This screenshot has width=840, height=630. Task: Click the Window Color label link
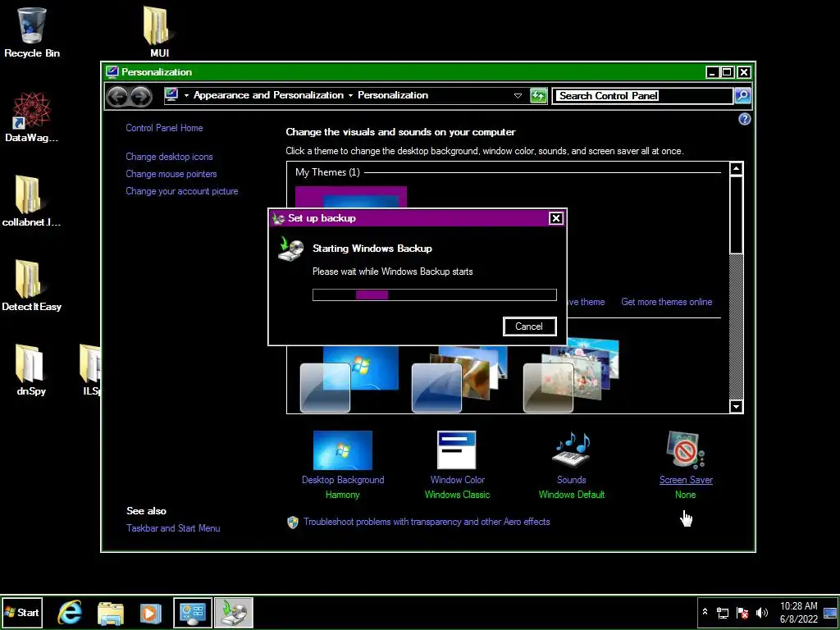pos(458,479)
